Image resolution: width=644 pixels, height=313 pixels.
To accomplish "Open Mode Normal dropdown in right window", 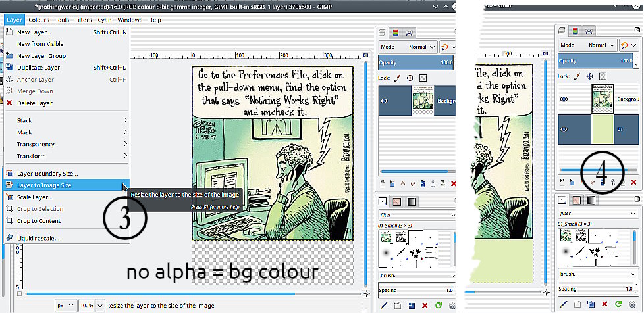I will pos(587,45).
